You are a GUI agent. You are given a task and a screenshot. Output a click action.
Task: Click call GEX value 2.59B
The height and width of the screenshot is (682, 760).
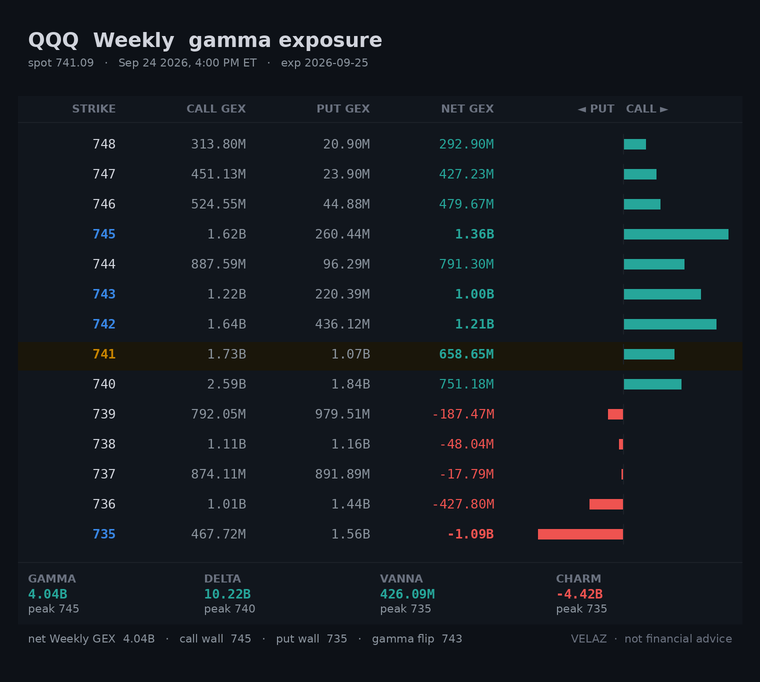coord(226,384)
